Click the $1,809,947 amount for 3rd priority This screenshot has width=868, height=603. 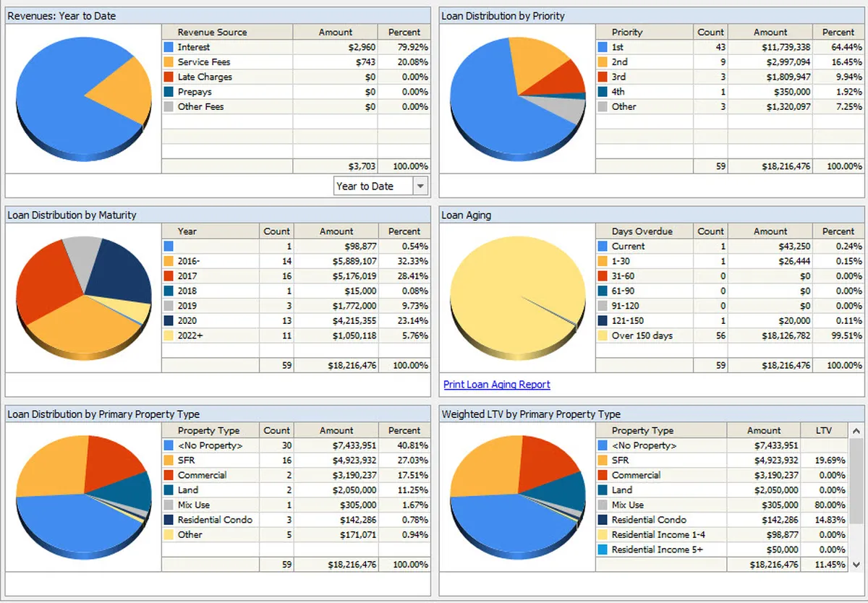(770, 77)
